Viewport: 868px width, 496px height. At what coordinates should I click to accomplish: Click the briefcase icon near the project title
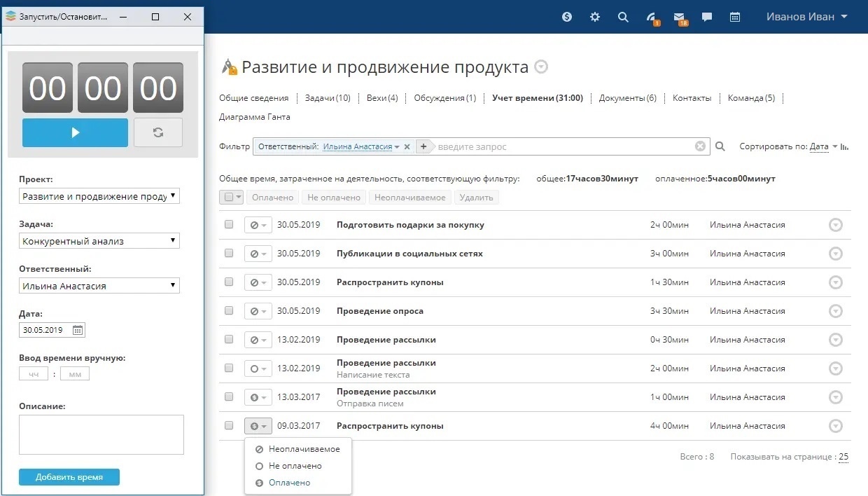(x=229, y=66)
